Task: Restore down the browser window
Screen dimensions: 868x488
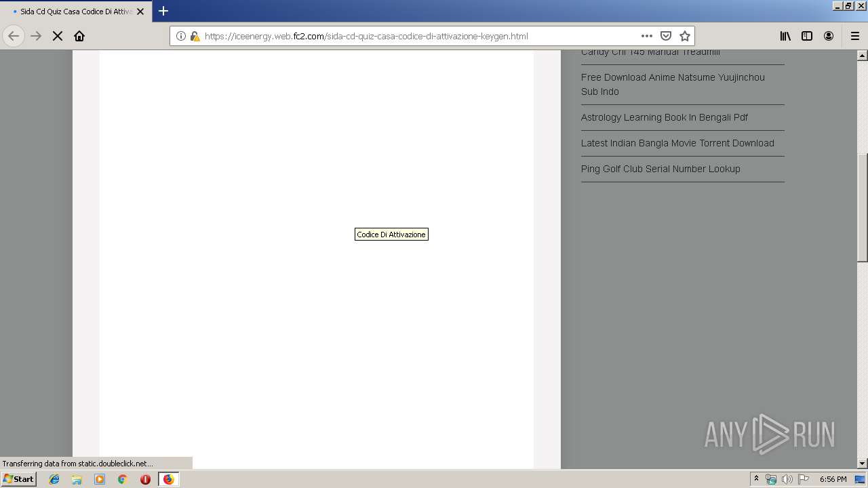Action: [x=848, y=5]
